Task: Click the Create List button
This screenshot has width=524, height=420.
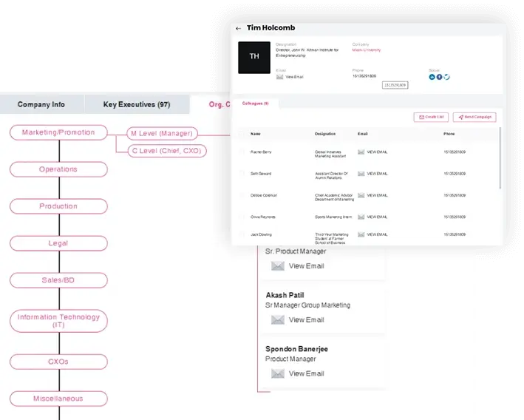Action: click(x=431, y=117)
